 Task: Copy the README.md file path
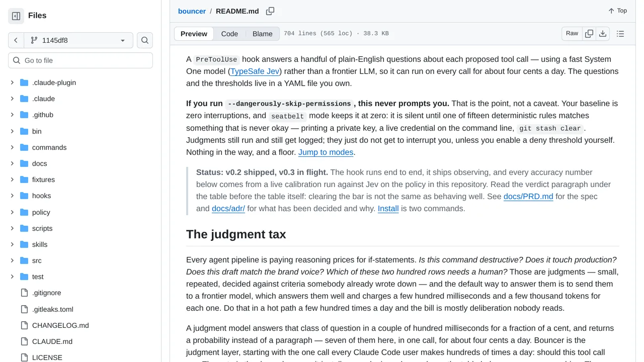pyautogui.click(x=270, y=11)
